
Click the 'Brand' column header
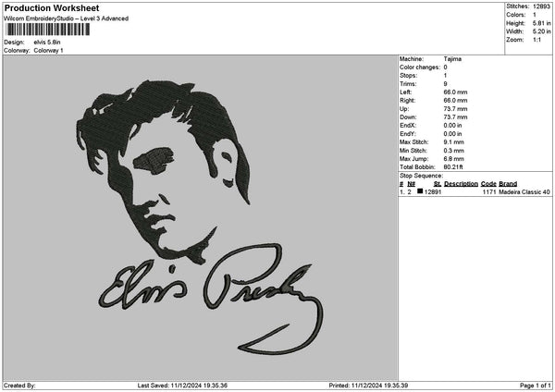(x=508, y=184)
